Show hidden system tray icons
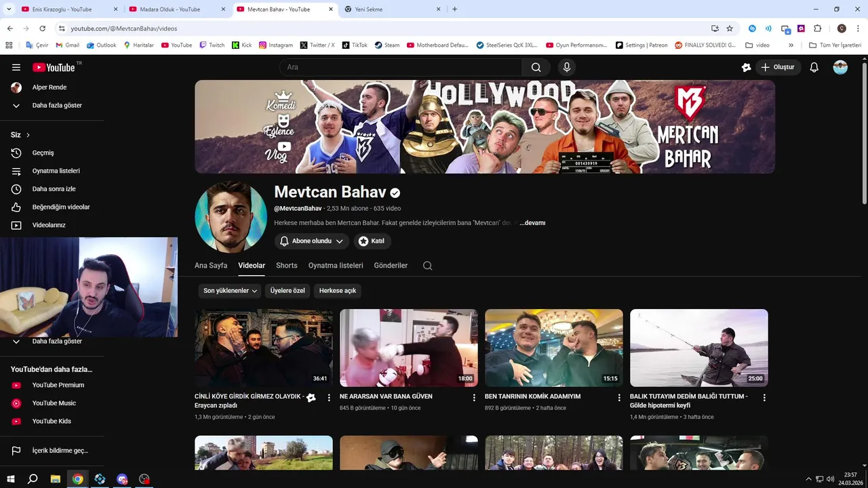The image size is (868, 488). pos(808,479)
